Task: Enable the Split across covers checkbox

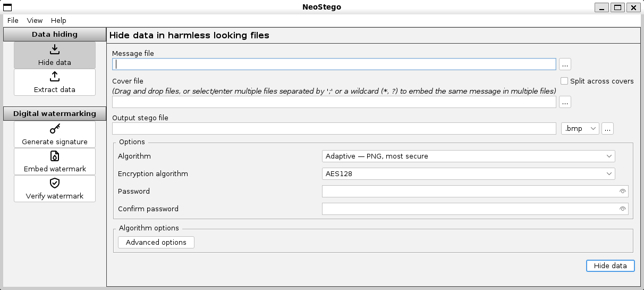Action: (564, 81)
